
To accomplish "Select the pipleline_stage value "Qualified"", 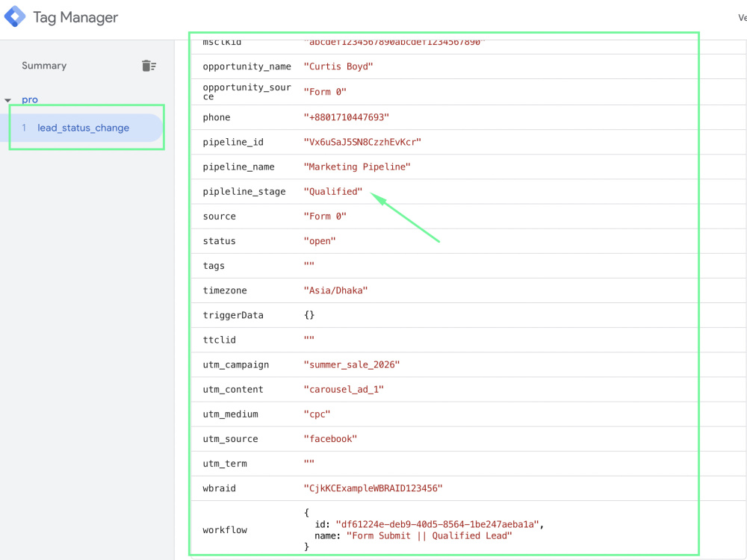I will coord(333,191).
